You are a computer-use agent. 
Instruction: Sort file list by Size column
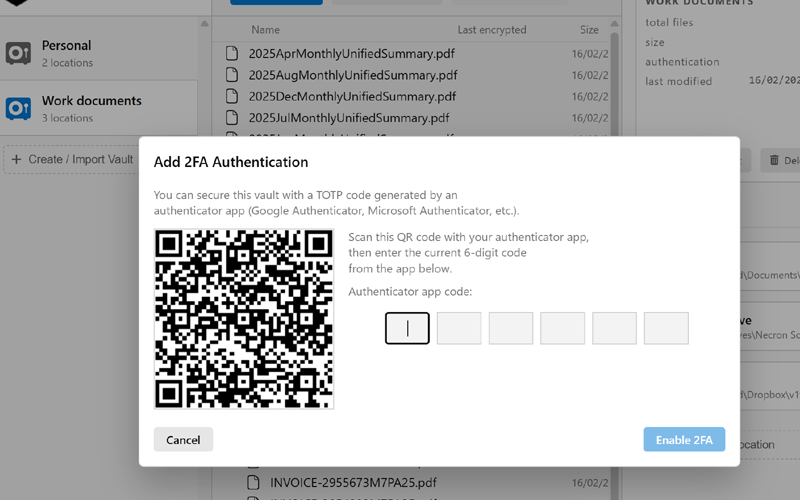589,30
